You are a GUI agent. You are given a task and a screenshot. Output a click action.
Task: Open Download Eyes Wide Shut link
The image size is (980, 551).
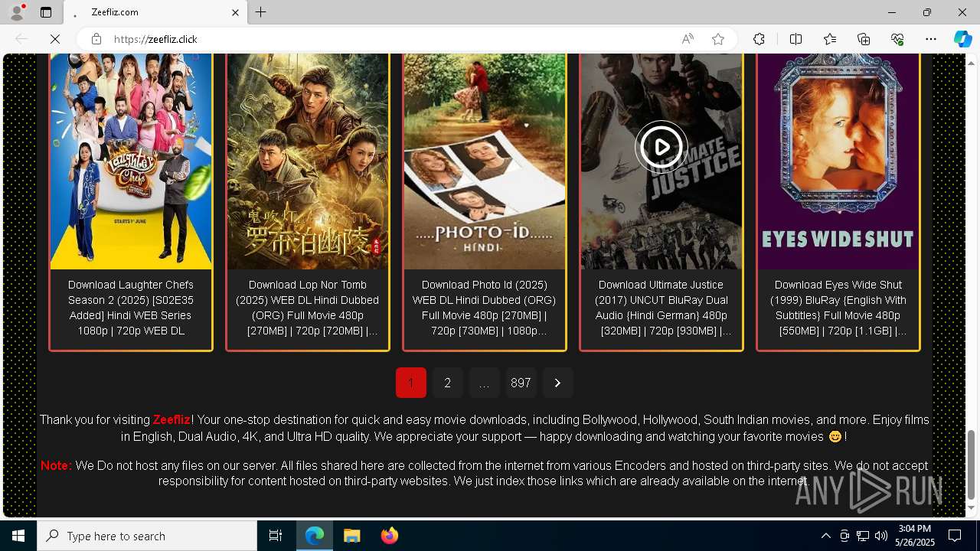838,308
